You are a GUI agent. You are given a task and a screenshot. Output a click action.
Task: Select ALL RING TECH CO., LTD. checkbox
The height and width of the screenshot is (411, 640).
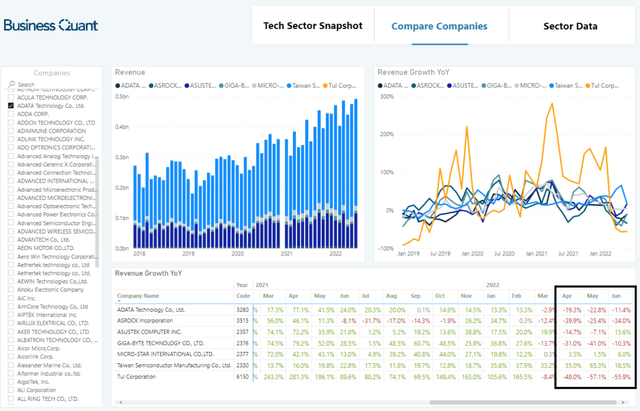point(11,398)
